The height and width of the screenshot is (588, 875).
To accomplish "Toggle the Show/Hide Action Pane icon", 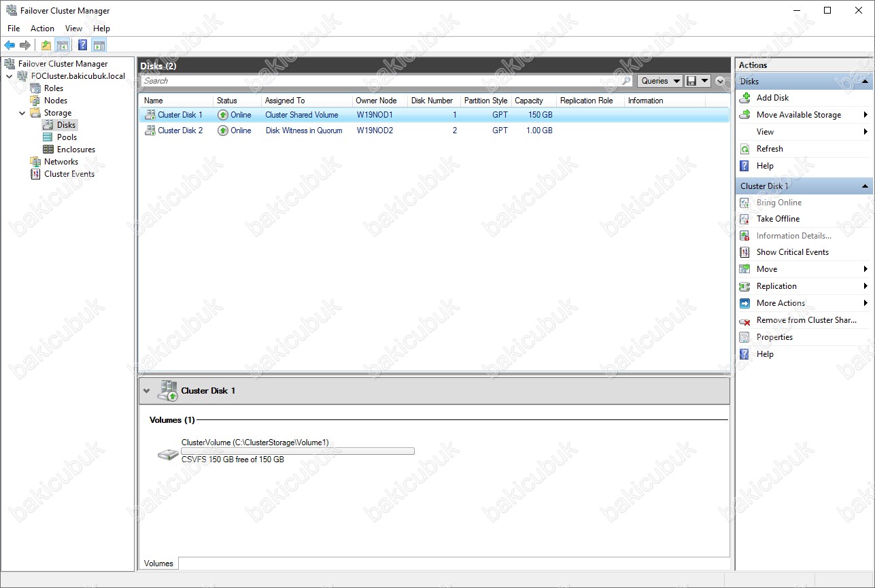I will [x=99, y=46].
